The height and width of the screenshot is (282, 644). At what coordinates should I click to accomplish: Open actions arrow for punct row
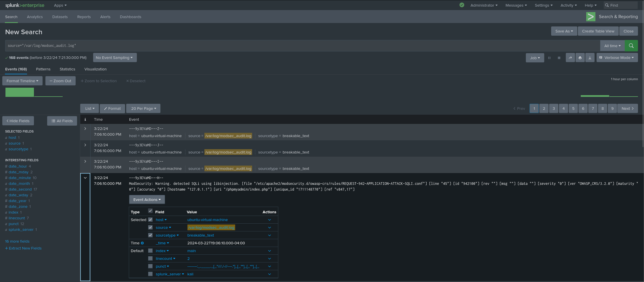(269, 266)
